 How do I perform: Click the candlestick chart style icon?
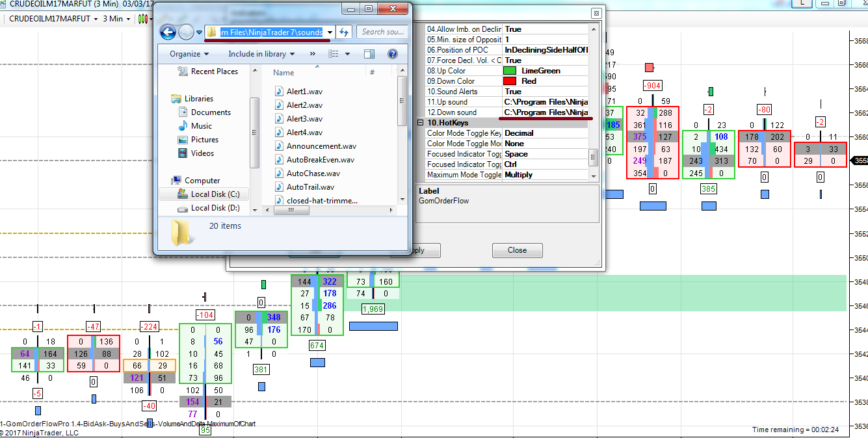click(144, 19)
